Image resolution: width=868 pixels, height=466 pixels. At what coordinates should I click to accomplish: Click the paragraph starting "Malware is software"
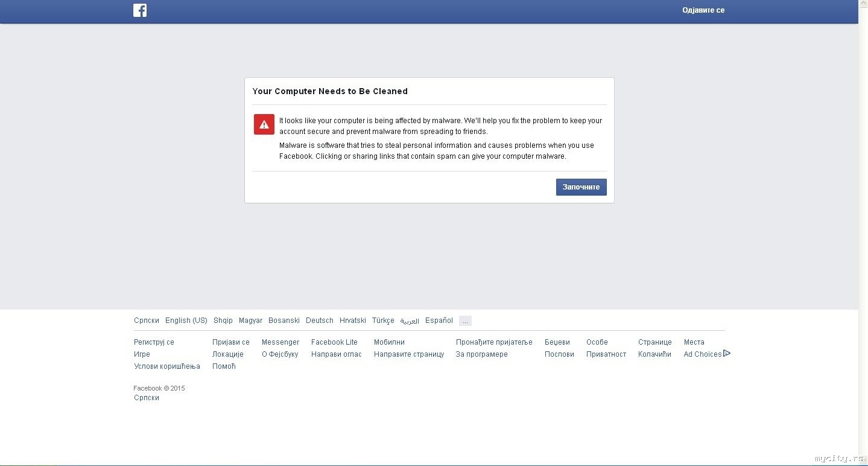[x=437, y=151]
